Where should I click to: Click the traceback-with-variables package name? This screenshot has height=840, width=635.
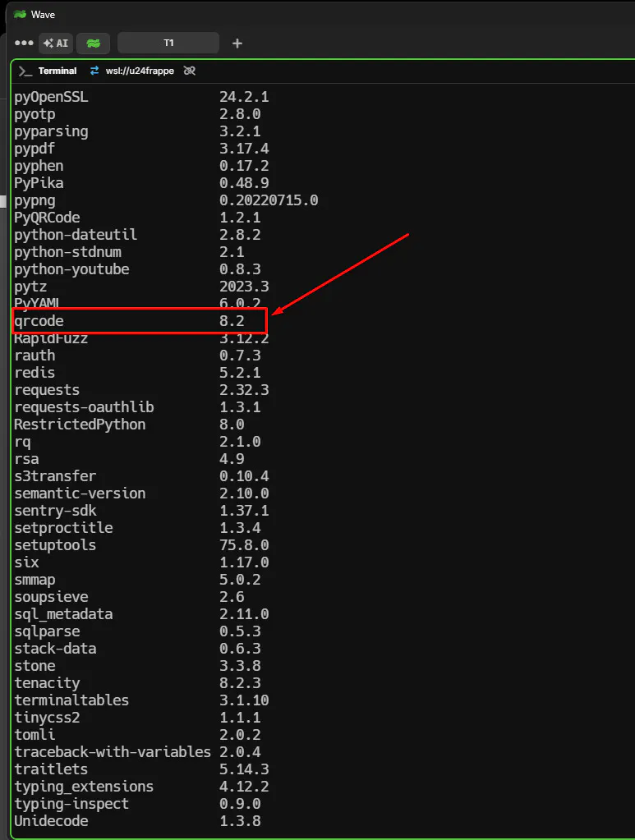[113, 752]
